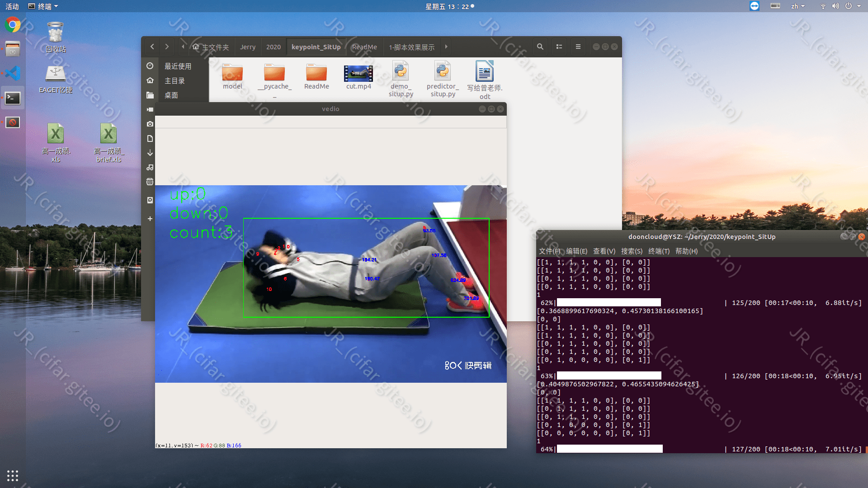The image size is (868, 488).
Task: Open Google Chrome from the dock
Action: [13, 24]
